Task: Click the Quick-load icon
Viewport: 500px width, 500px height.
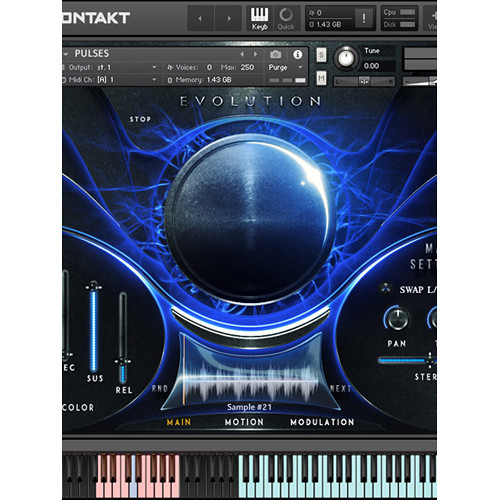Action: click(286, 19)
